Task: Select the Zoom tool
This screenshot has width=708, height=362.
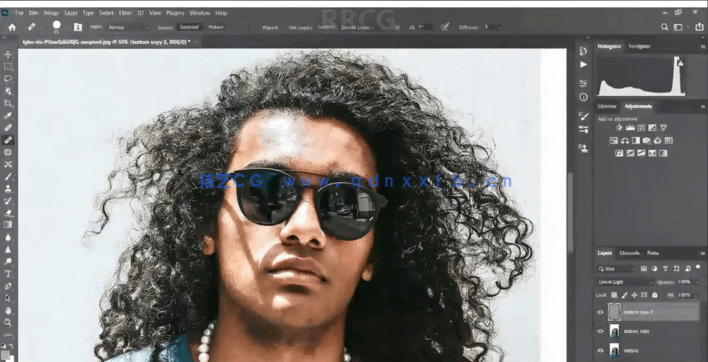Action: pyautogui.click(x=8, y=322)
